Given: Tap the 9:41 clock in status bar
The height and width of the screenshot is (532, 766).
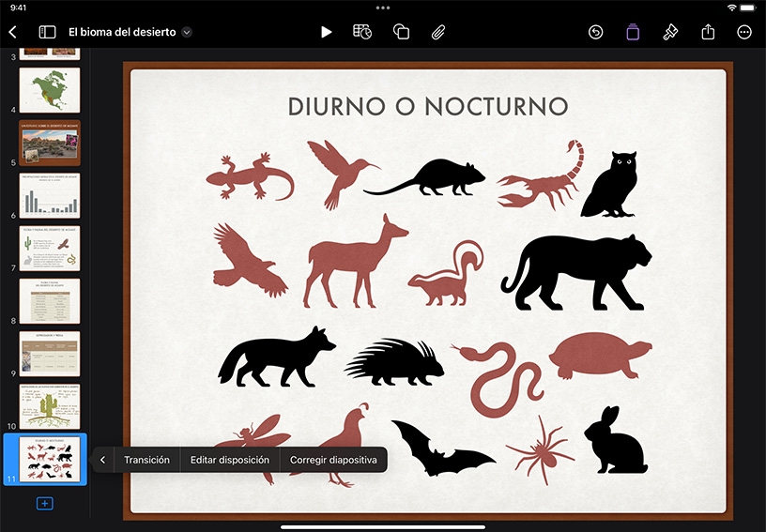Looking at the screenshot, I should click(x=18, y=8).
